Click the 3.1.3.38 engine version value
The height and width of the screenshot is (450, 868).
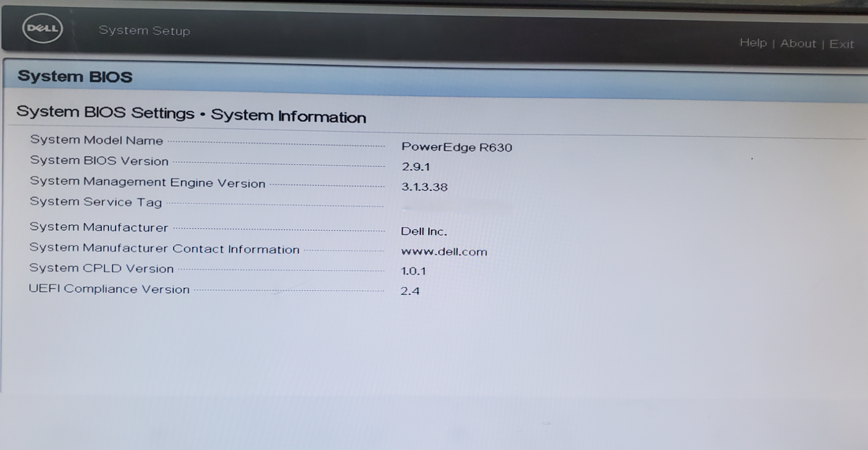[424, 187]
